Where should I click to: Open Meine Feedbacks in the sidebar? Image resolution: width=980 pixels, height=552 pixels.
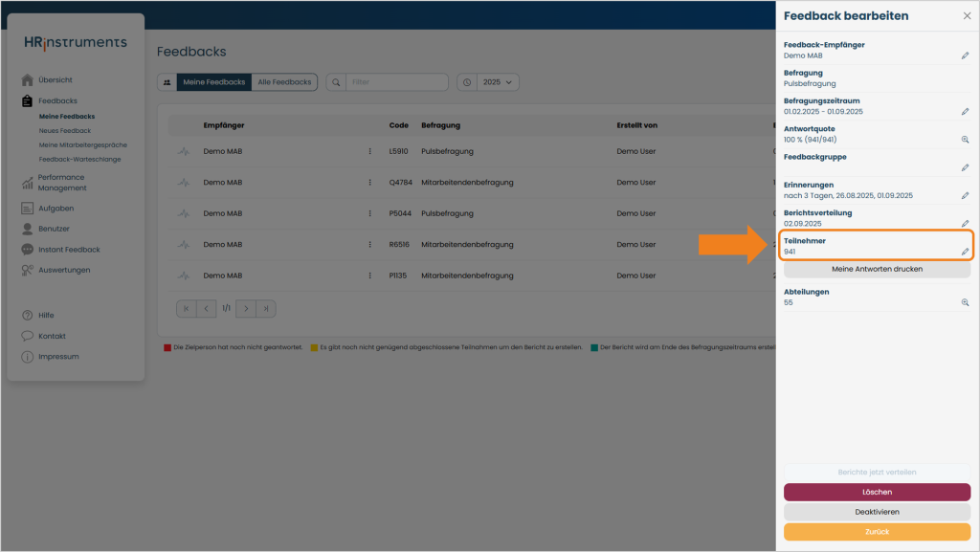(67, 117)
